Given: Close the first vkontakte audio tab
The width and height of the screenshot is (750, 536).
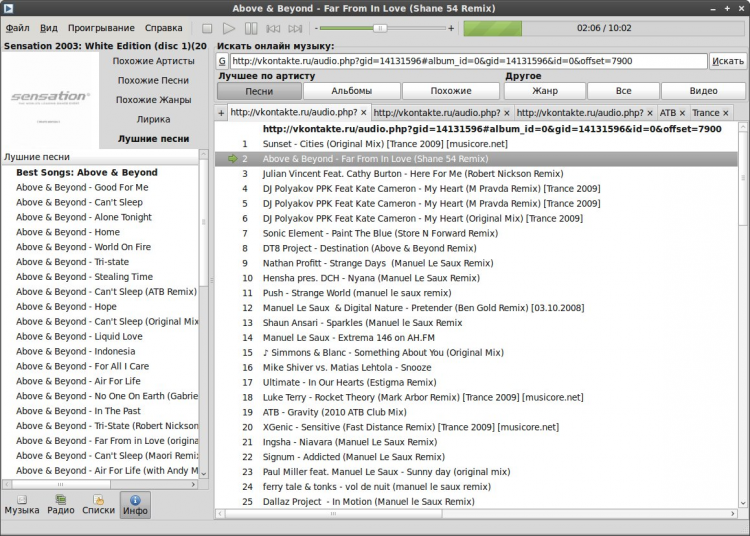Looking at the screenshot, I should [364, 113].
